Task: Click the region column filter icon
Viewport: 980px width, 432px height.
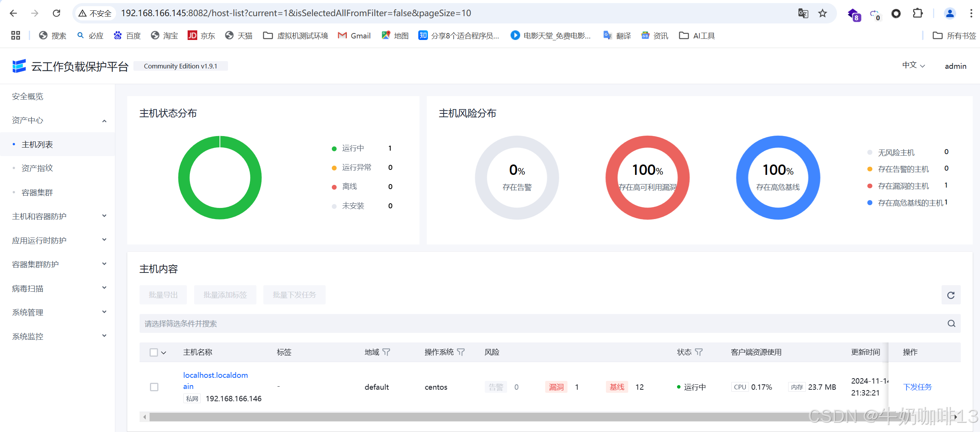Action: 386,352
